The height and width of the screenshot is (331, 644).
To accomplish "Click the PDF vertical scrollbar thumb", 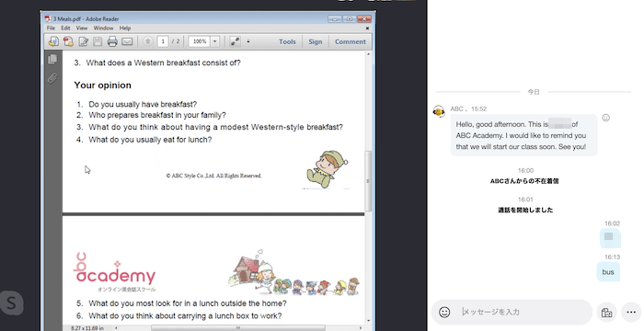I will pyautogui.click(x=368, y=181).
